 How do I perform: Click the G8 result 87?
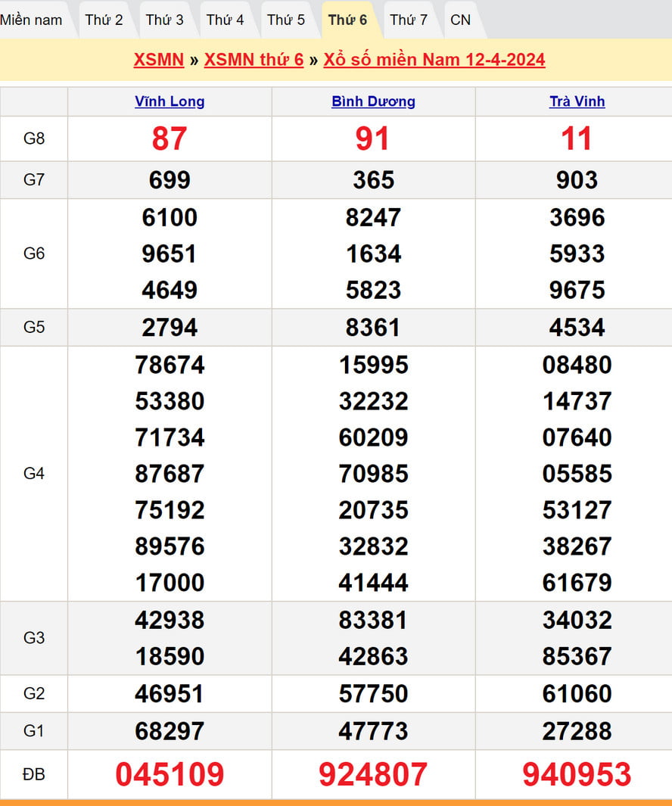tap(170, 138)
